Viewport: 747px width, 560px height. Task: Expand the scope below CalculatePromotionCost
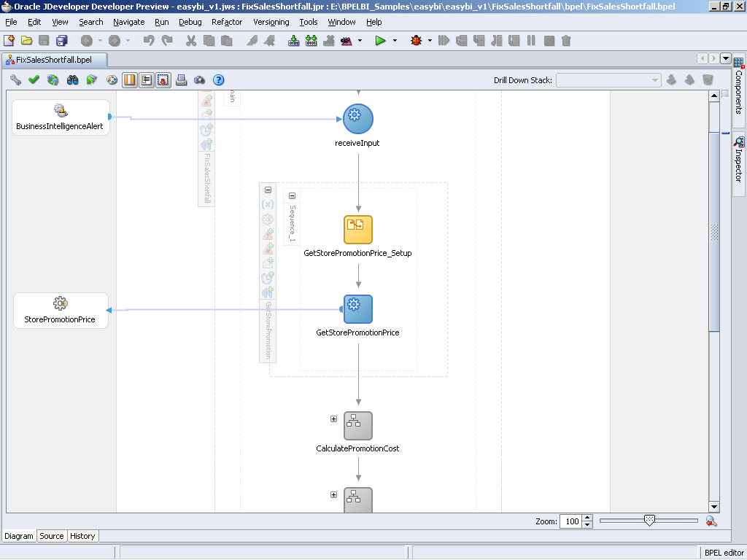pos(333,495)
